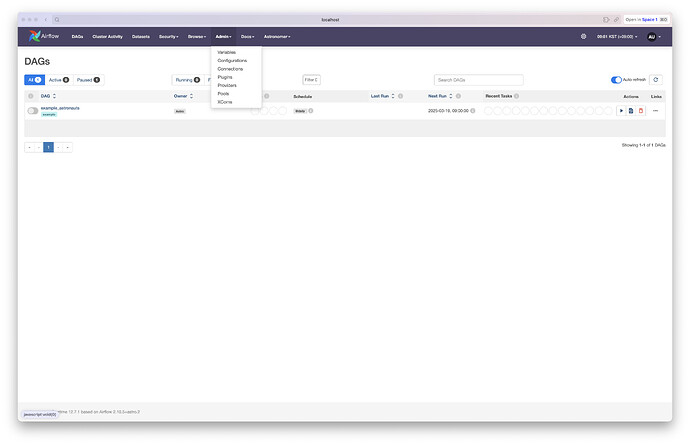Image resolution: width=690 pixels, height=444 pixels.
Task: Click the example tag badge
Action: (x=49, y=114)
